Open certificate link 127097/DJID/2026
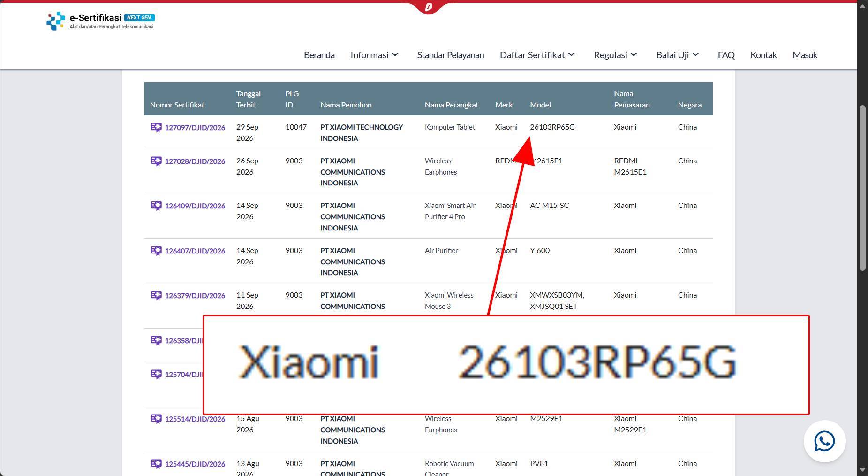Image resolution: width=868 pixels, height=476 pixels. coord(195,127)
